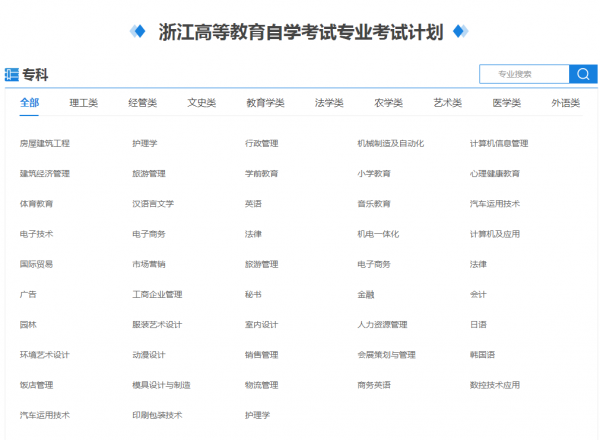This screenshot has height=440, width=600.
Task: Open the 医学类 tab
Action: click(507, 103)
